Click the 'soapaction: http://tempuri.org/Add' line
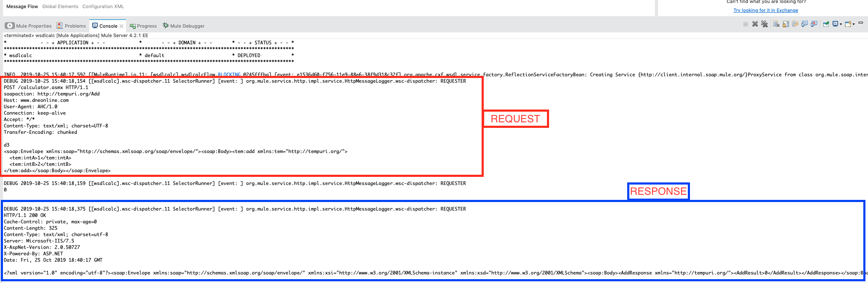This screenshot has height=283, width=868. tap(52, 94)
